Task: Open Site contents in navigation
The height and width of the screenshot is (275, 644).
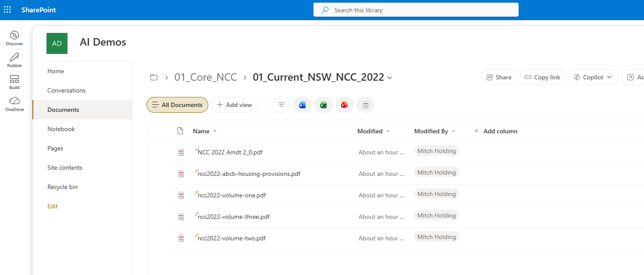Action: tap(65, 168)
